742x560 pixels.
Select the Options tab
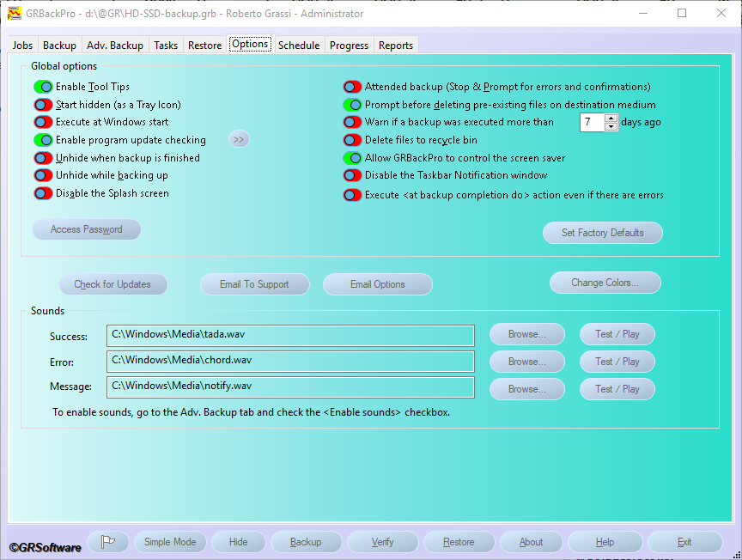click(250, 44)
